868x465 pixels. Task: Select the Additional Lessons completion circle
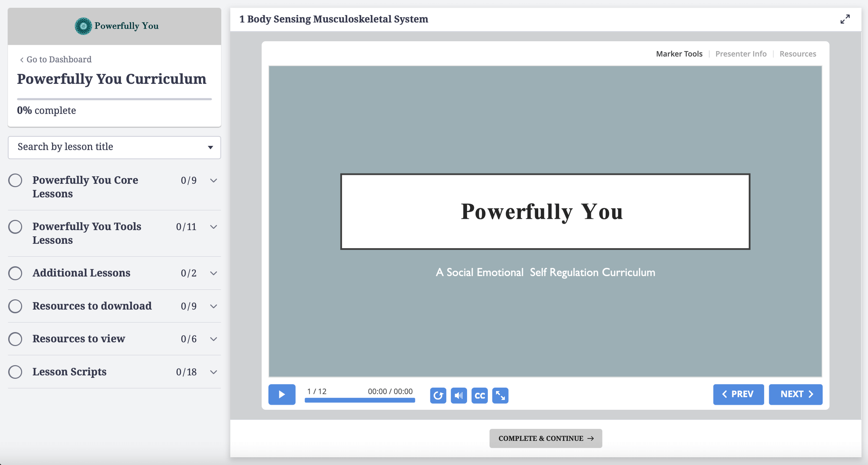15,273
